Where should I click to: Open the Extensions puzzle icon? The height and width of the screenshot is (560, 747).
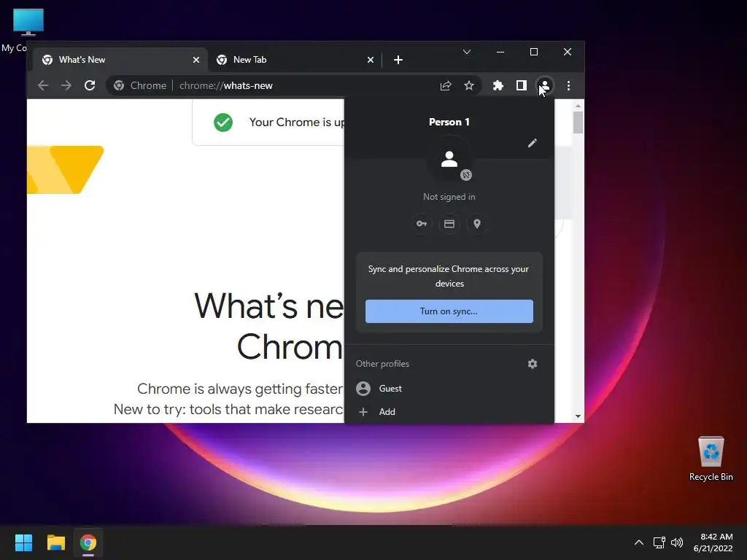click(498, 86)
